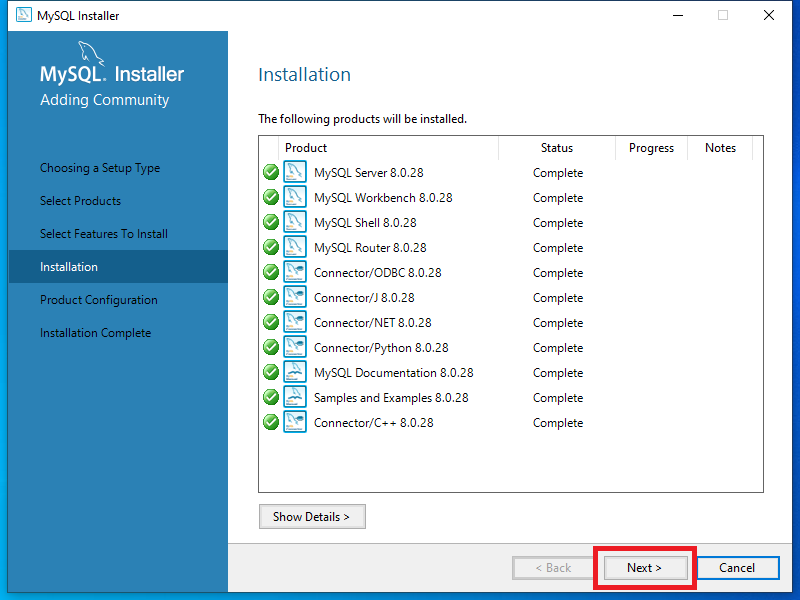The image size is (800, 600).
Task: Select the Connector/J 8.0.28 row text
Action: [364, 298]
